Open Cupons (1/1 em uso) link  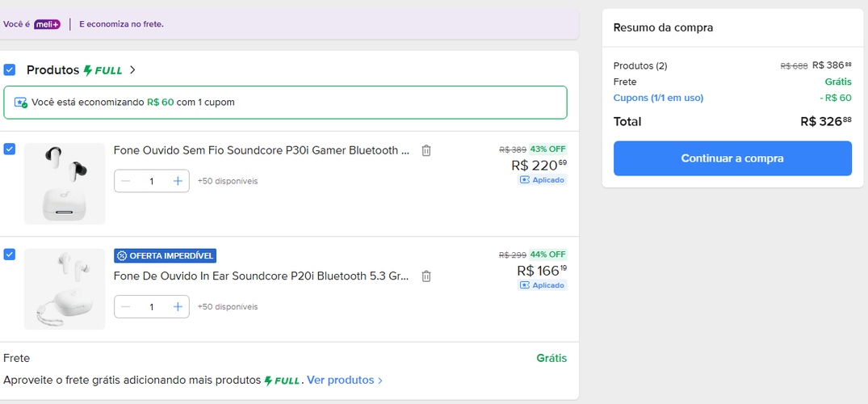pyautogui.click(x=658, y=98)
